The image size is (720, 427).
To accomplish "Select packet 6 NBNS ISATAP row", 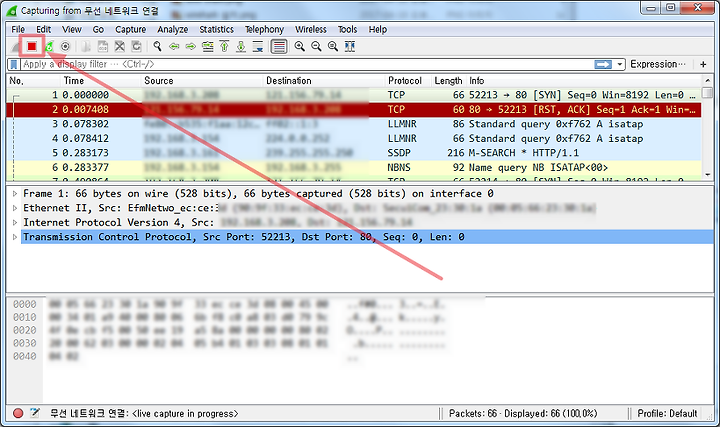I will click(354, 167).
